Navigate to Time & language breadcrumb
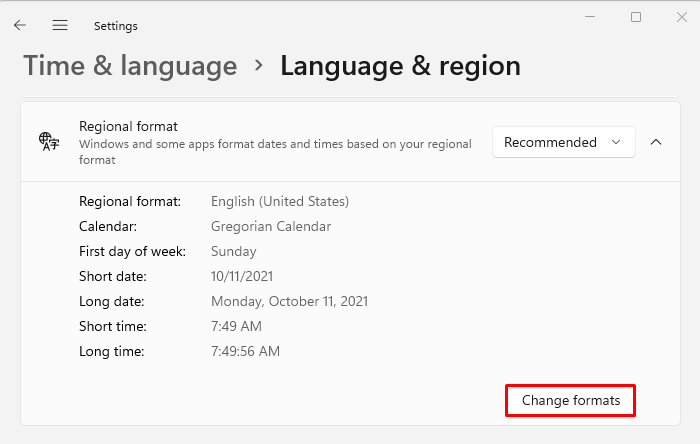700x444 pixels. tap(130, 66)
